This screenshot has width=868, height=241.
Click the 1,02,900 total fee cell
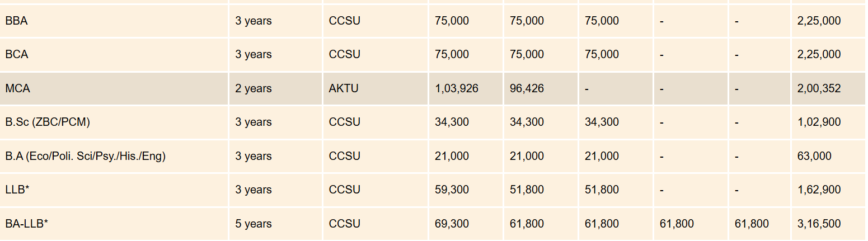(x=819, y=122)
